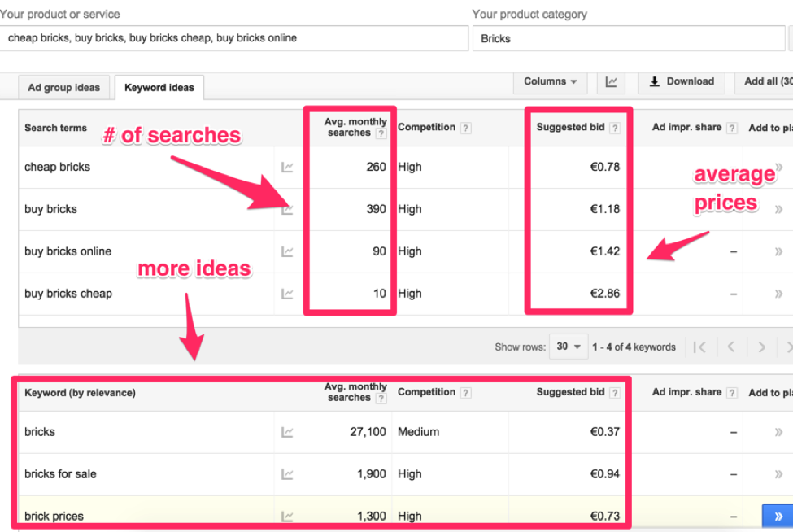Click blue chevron button on brick prices row

[778, 516]
